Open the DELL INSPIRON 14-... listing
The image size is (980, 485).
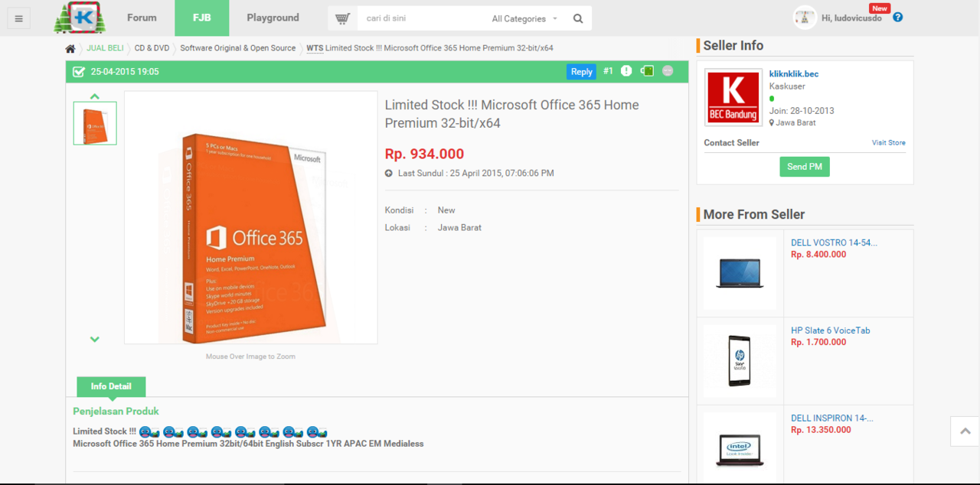pyautogui.click(x=832, y=418)
